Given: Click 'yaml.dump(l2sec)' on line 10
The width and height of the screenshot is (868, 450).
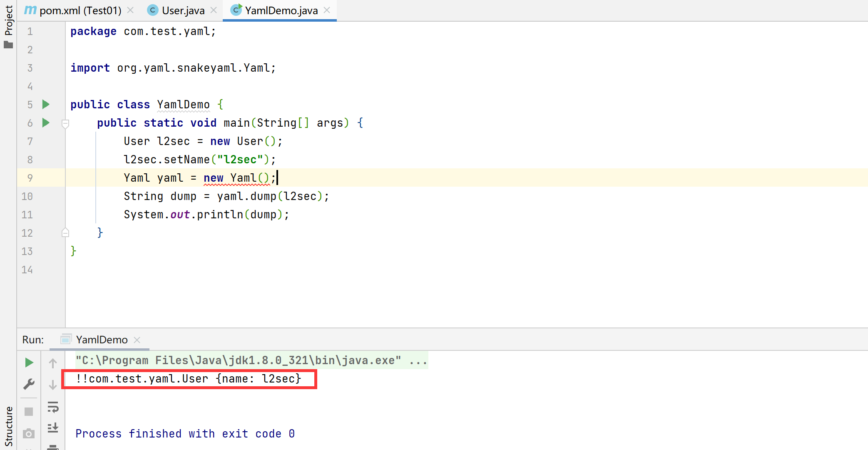Looking at the screenshot, I should [269, 196].
